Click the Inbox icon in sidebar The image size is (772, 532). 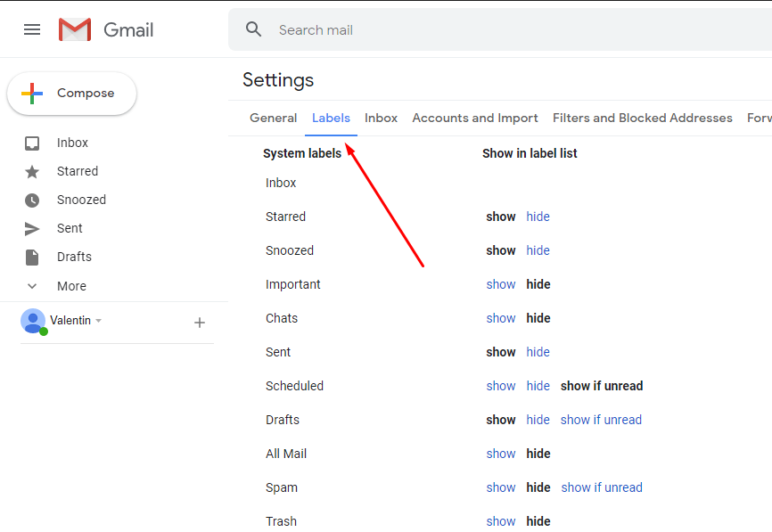tap(32, 143)
